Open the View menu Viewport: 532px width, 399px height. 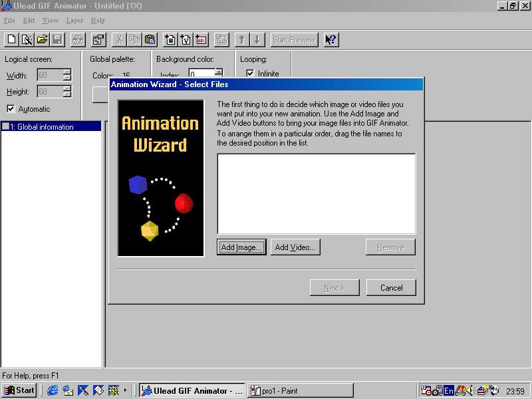tap(51, 21)
